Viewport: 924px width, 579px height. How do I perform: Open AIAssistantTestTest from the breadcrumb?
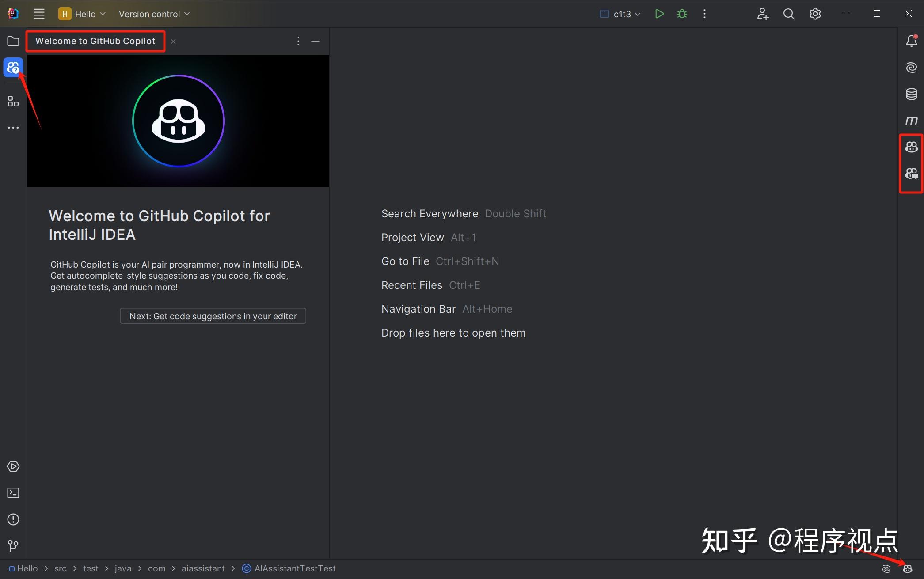pos(295,568)
